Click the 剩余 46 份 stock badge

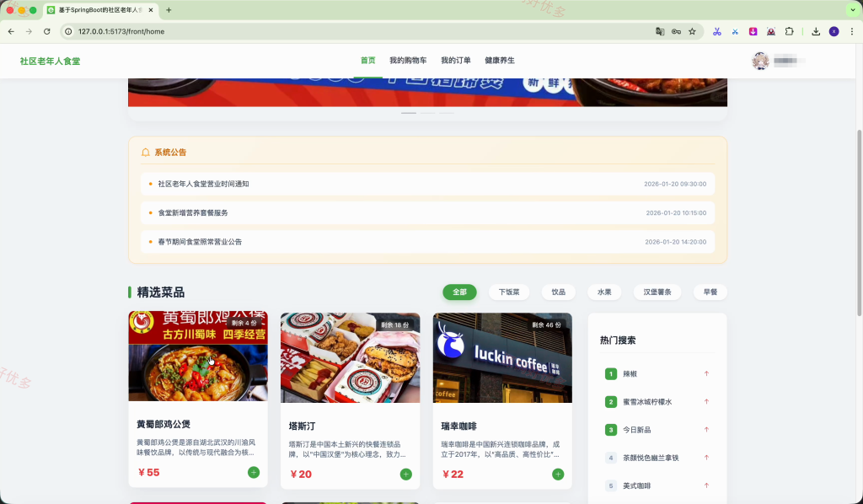546,325
